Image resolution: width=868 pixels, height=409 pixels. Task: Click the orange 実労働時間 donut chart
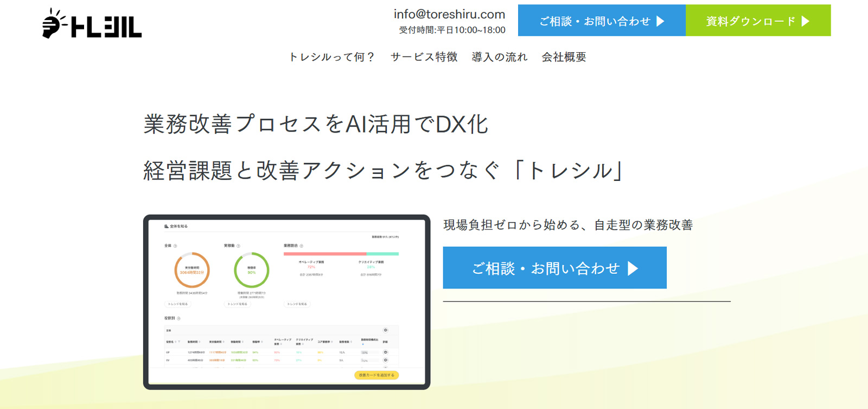click(192, 270)
